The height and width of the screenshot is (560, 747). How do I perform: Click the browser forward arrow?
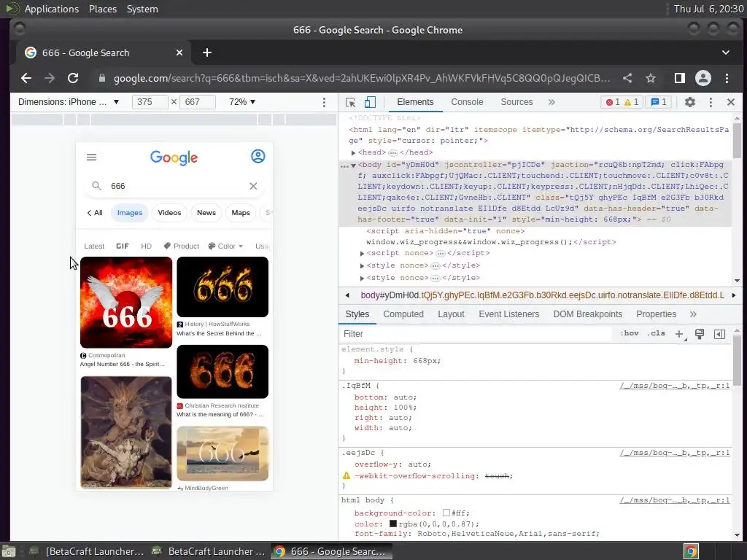[x=50, y=78]
